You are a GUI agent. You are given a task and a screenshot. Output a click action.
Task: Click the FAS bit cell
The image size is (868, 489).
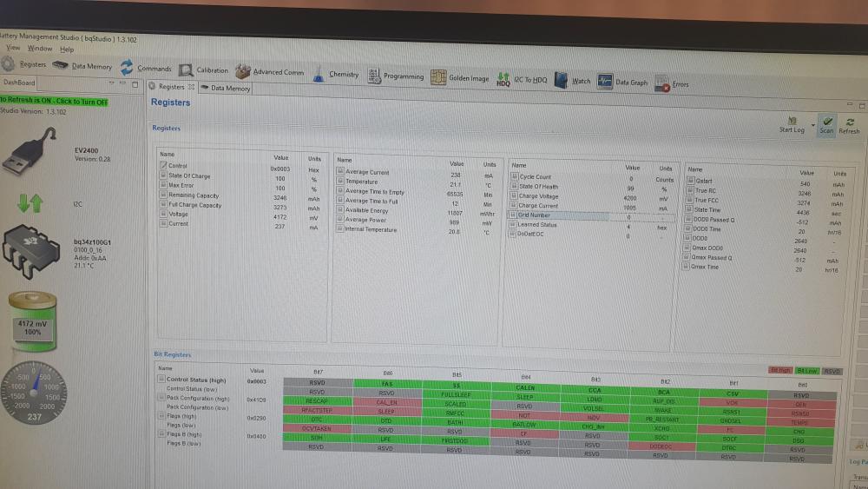[387, 383]
